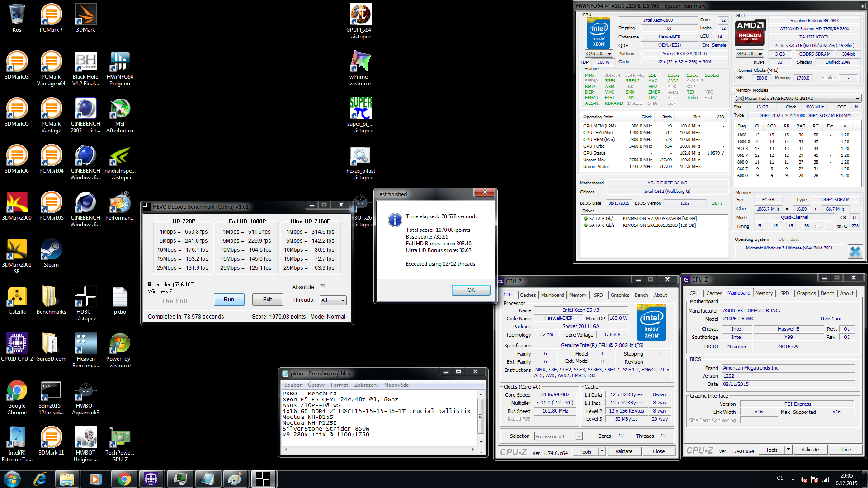Viewport: 868px width, 488px height.
Task: Click Run in HEVC Decode Benchmark
Action: click(x=229, y=300)
